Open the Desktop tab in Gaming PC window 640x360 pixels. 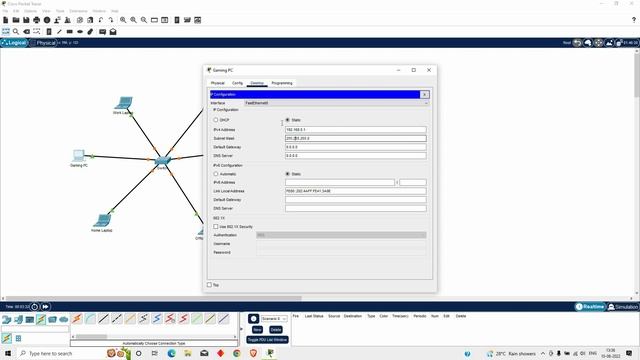257,83
